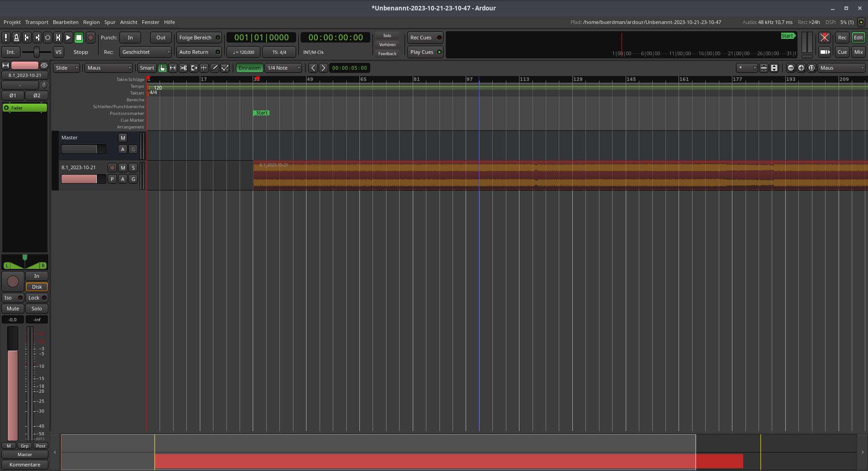
Task: Open the Slide edit mode dropdown
Action: pos(66,68)
